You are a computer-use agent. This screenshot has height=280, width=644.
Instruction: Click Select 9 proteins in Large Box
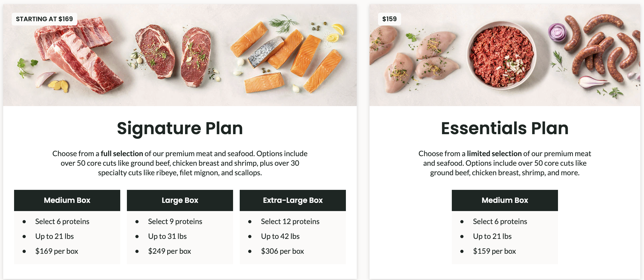175,221
